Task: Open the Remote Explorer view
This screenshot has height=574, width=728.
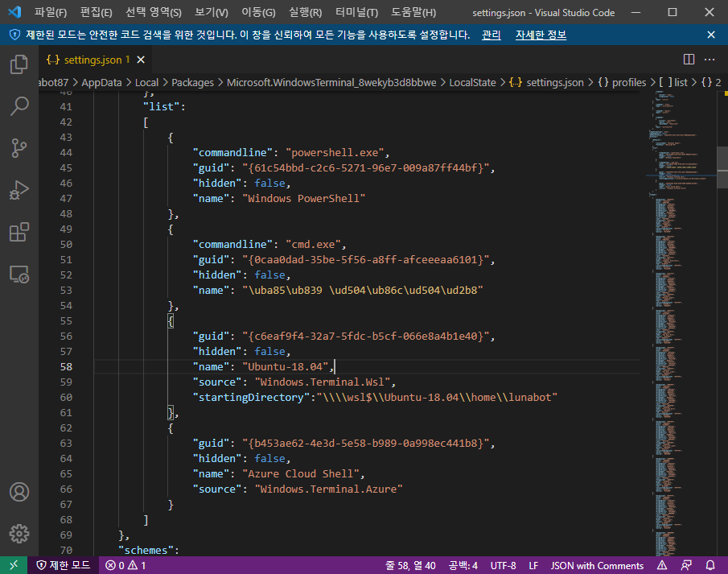Action: pyautogui.click(x=19, y=275)
